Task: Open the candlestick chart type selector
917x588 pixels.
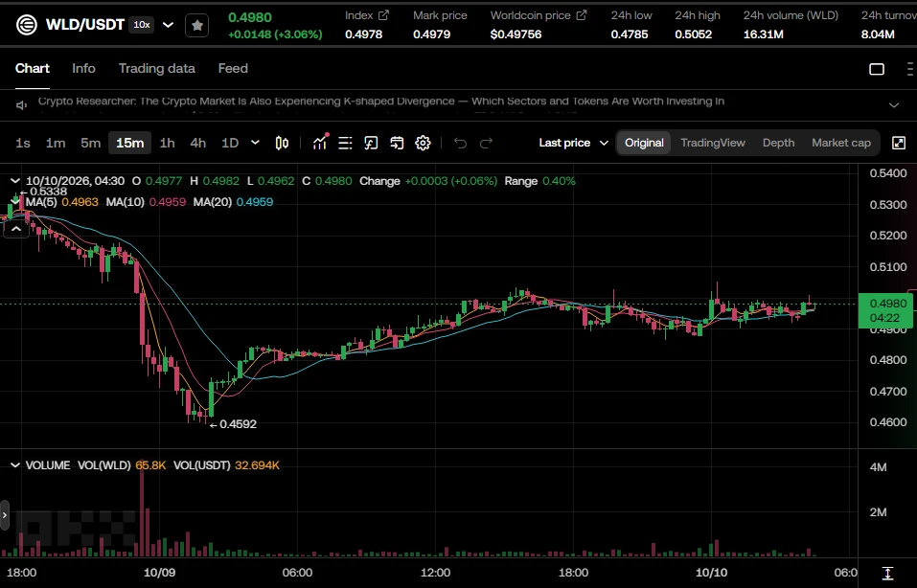Action: (282, 144)
